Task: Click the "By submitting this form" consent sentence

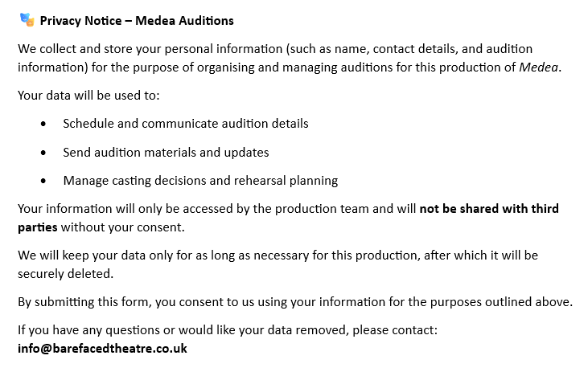Action: 294,302
